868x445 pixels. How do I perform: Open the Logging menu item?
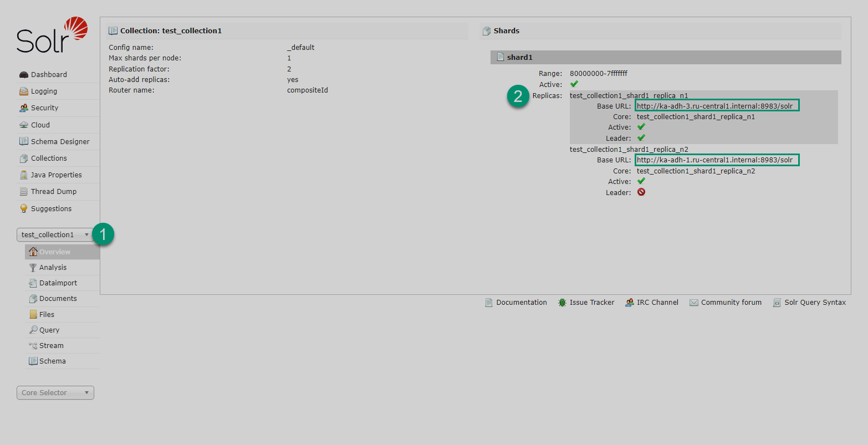coord(58,91)
